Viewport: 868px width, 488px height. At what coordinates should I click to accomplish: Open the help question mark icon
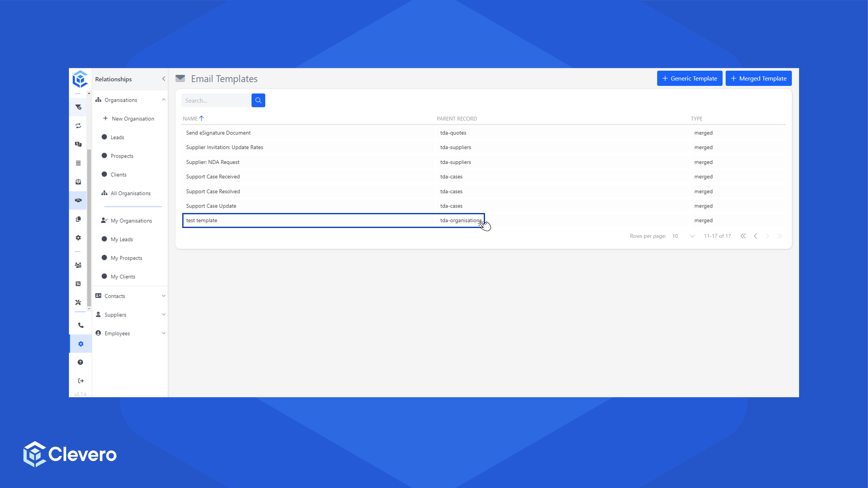click(x=80, y=362)
